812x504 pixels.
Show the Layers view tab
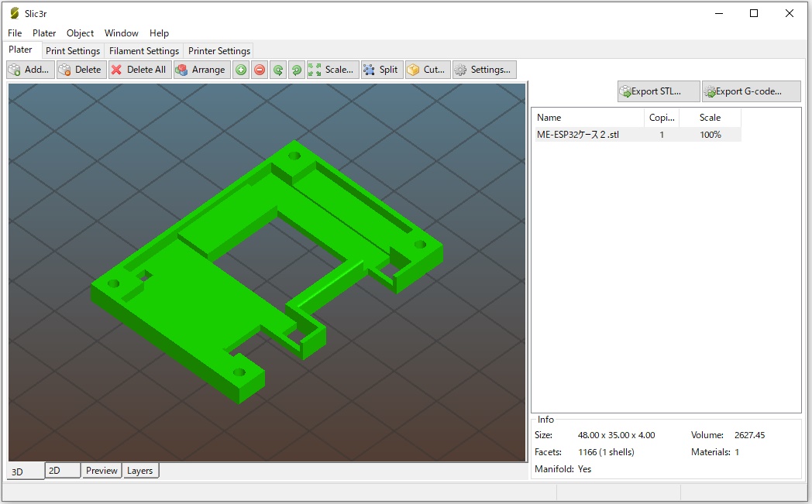[x=140, y=471]
